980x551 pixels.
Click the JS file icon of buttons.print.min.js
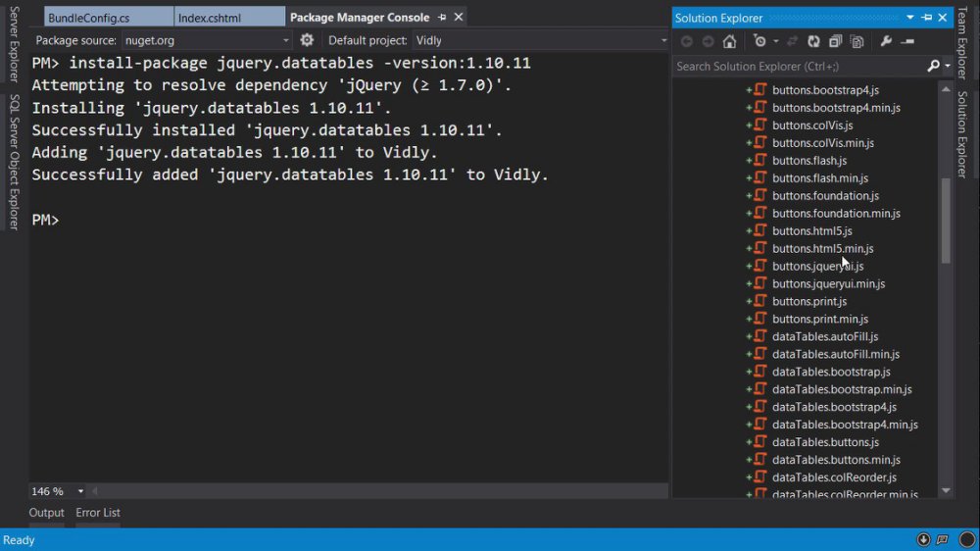(x=760, y=319)
